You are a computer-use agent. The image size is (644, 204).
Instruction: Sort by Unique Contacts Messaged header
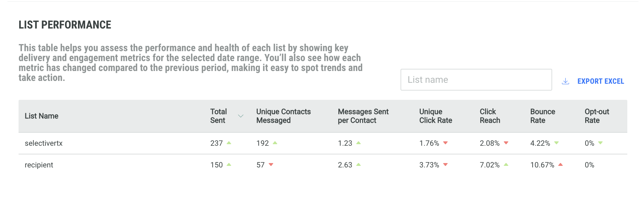point(283,116)
